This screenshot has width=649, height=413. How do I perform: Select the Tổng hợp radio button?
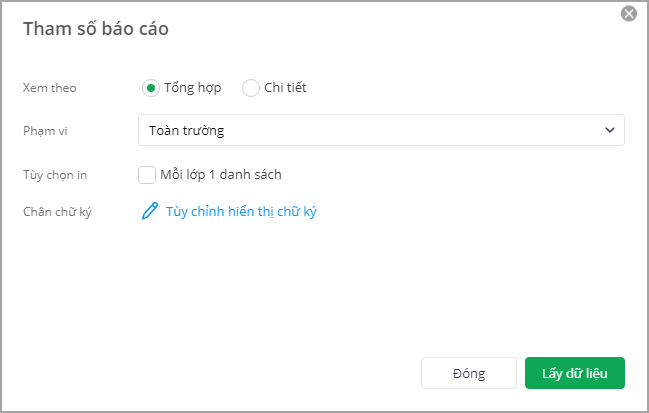point(151,87)
